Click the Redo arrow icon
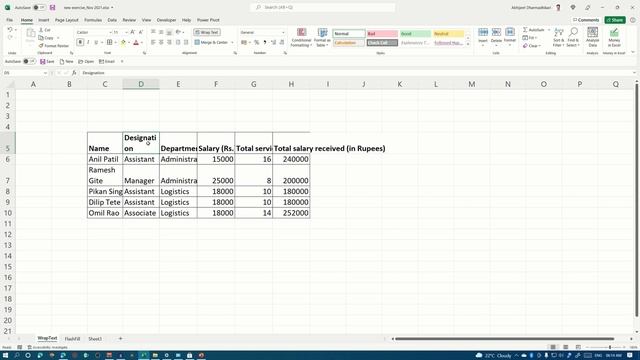The image size is (640, 360). (10, 38)
